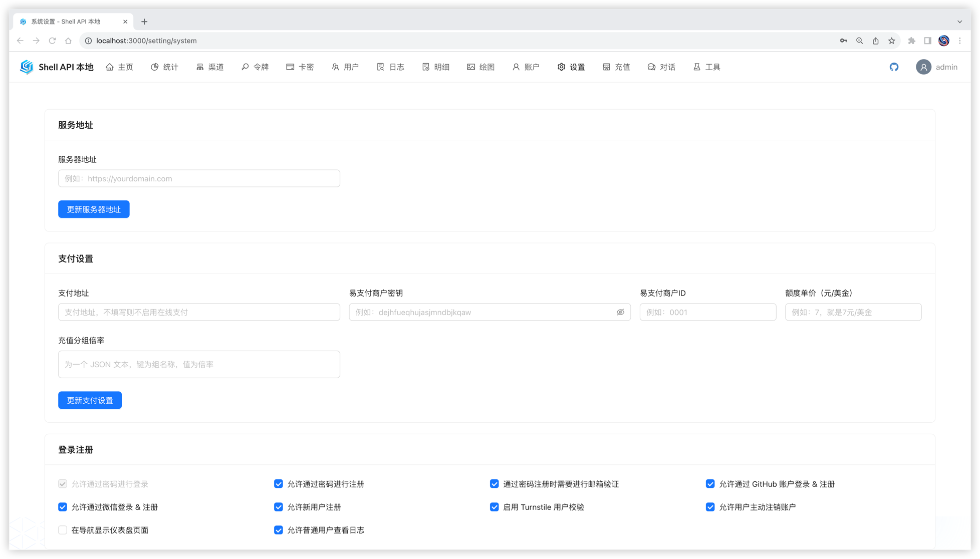This screenshot has height=559, width=980.
Task: Click the 更新服务器地址 button
Action: coord(94,209)
